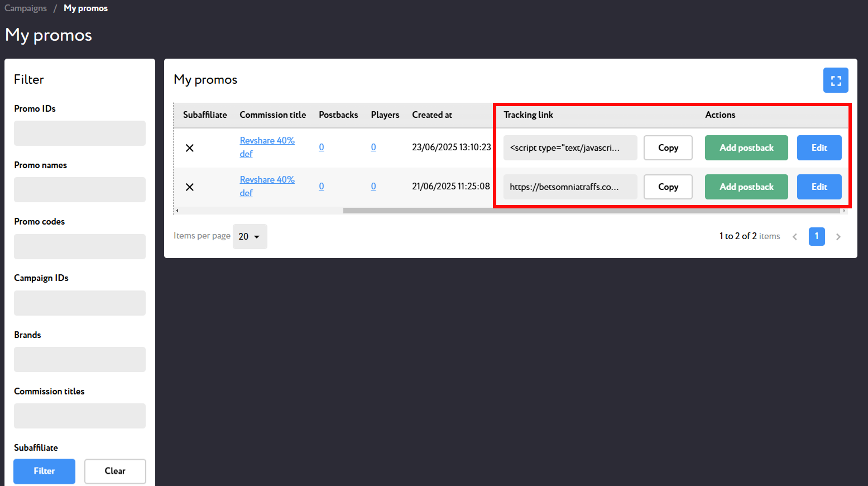Viewport: 868px width, 486px height.
Task: Click the table horizontal scrollbar thumb
Action: click(x=591, y=211)
